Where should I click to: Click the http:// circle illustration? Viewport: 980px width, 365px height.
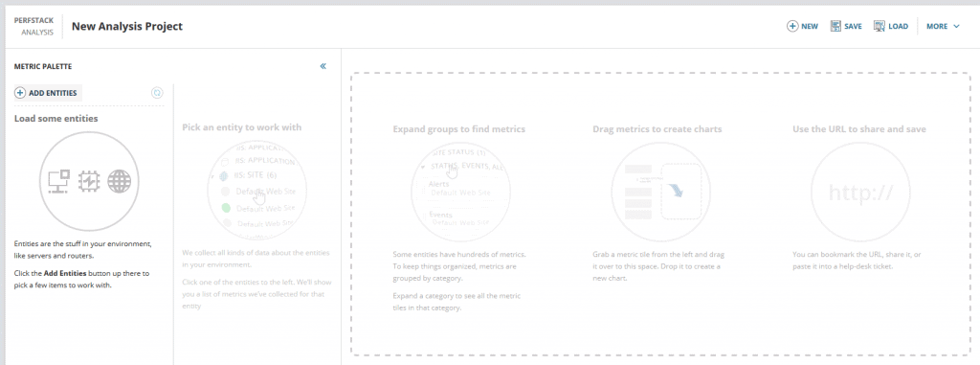click(860, 192)
